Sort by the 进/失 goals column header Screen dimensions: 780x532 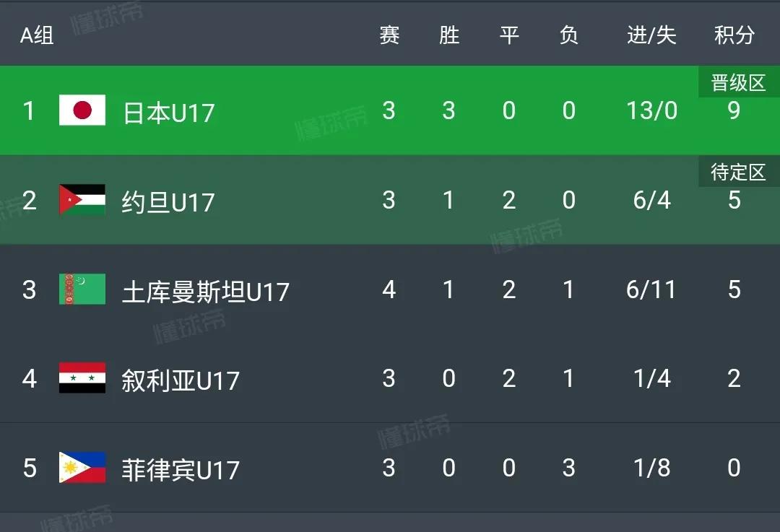pos(651,34)
